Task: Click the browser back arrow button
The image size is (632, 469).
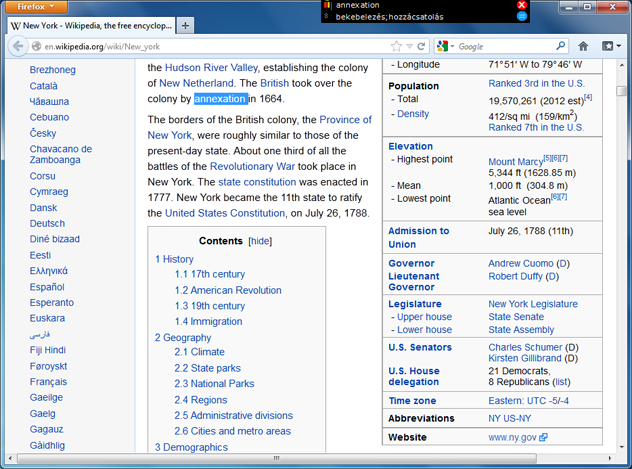Action: [x=18, y=46]
